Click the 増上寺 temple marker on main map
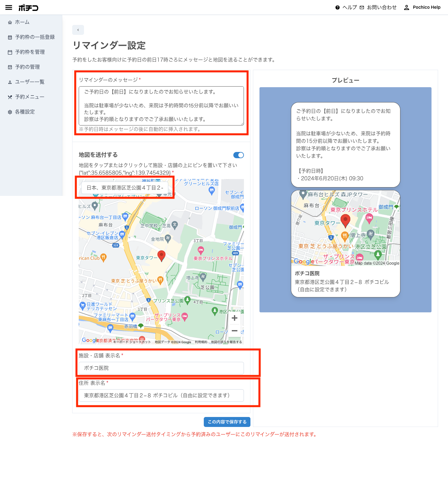The height and width of the screenshot is (483, 448). (x=203, y=277)
